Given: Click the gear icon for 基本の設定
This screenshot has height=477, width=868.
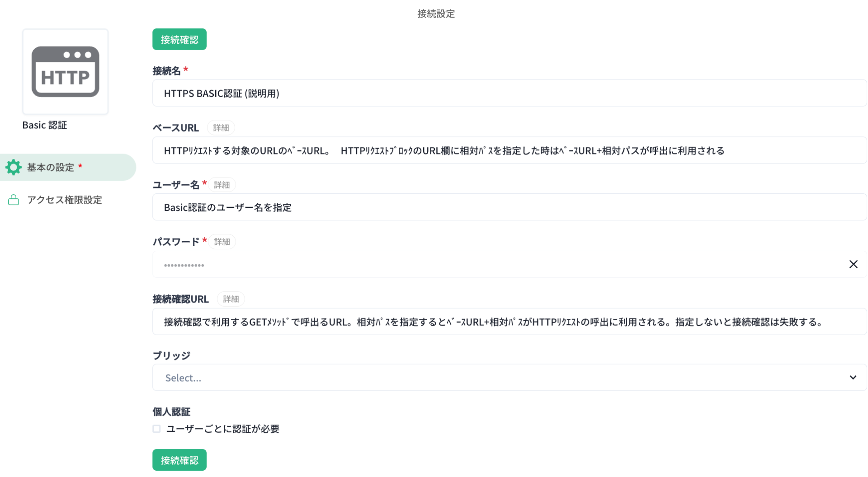Looking at the screenshot, I should tap(14, 167).
